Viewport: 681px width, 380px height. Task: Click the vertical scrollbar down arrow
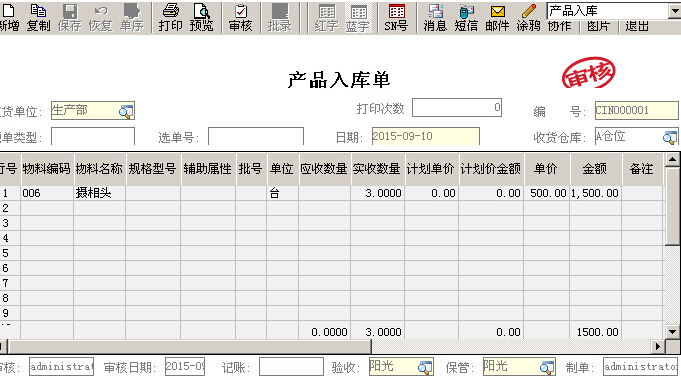(x=672, y=332)
